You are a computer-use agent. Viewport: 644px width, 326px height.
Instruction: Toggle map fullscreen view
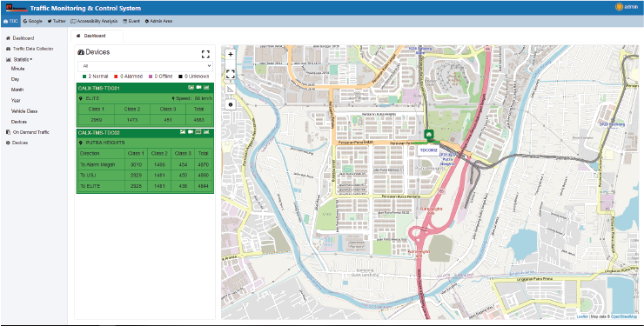click(x=231, y=74)
